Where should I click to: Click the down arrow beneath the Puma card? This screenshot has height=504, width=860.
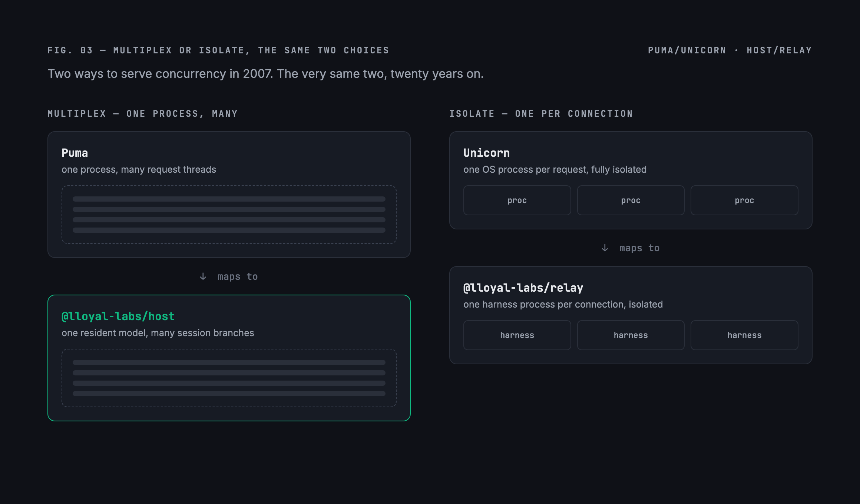pos(203,276)
